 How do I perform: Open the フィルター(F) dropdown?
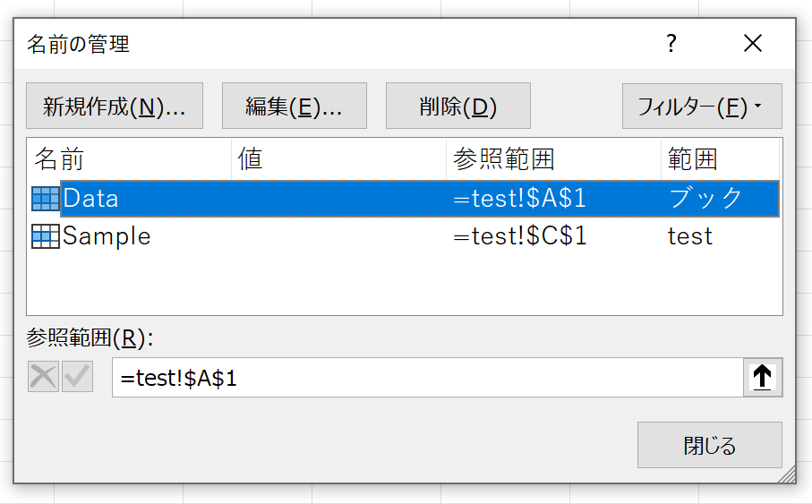click(x=702, y=107)
